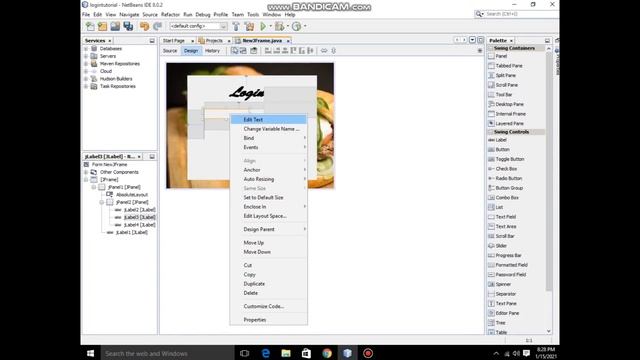Pick Radio Button from the Palette
This screenshot has width=640, height=360.
505,178
